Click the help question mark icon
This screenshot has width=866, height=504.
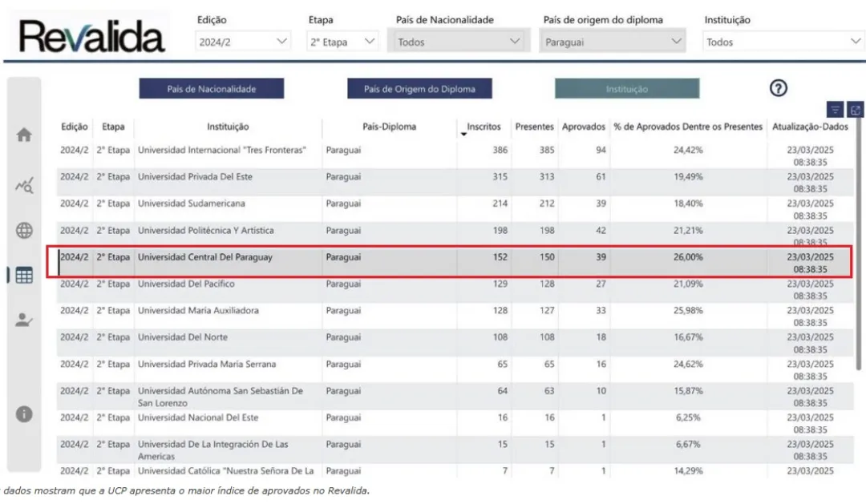coord(778,88)
